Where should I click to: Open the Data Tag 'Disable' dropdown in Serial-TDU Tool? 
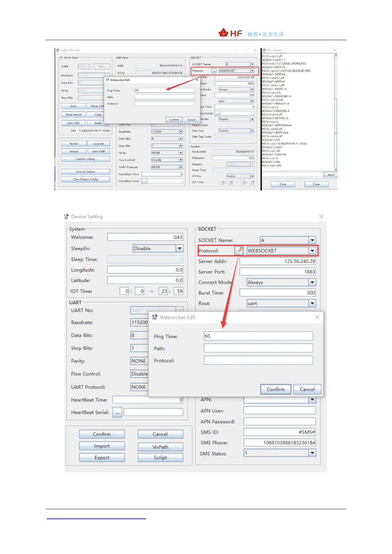[x=252, y=131]
